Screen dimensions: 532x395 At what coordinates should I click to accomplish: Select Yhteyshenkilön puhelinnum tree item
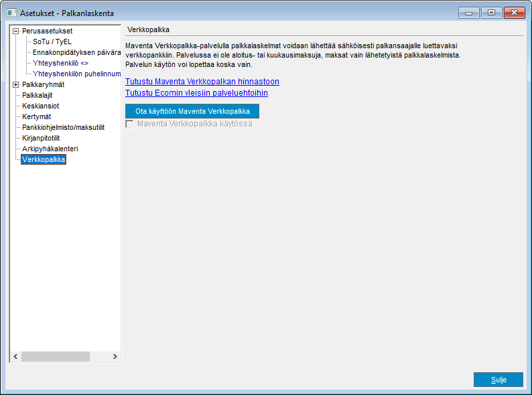[76, 74]
